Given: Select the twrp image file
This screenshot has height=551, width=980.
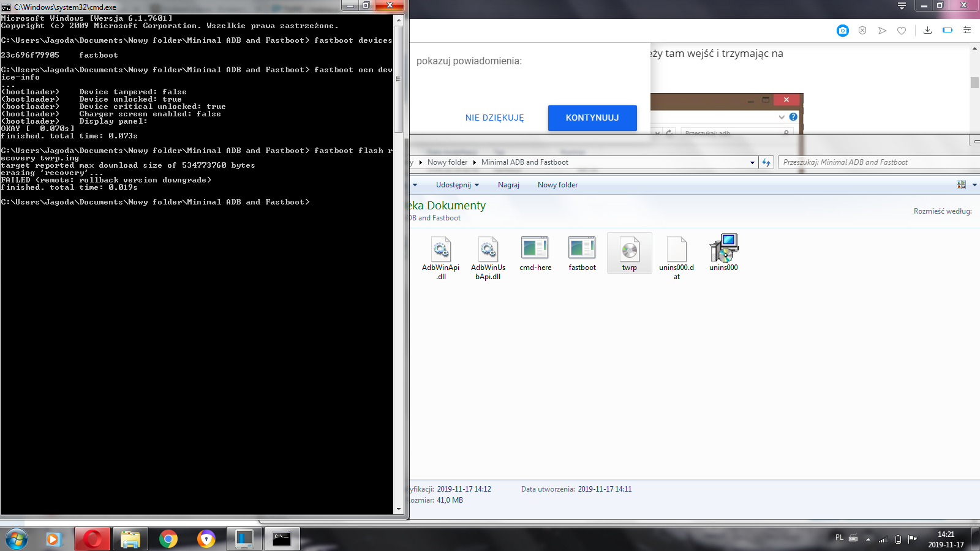Looking at the screenshot, I should [629, 253].
